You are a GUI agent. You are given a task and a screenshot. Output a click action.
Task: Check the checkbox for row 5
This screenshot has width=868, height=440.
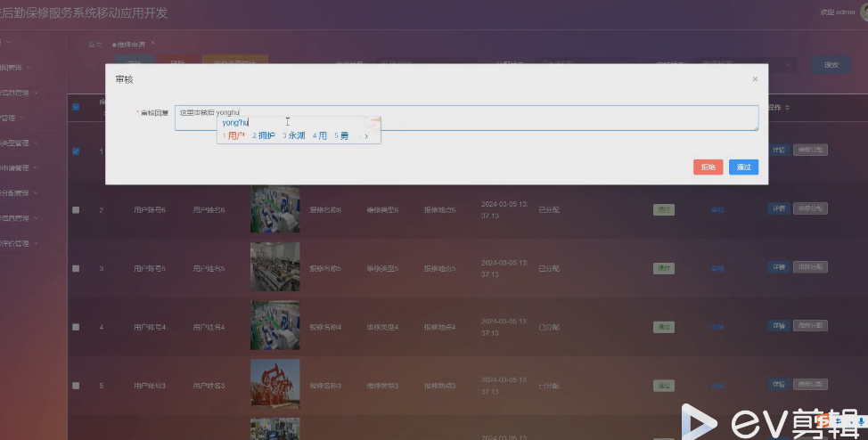(x=76, y=386)
